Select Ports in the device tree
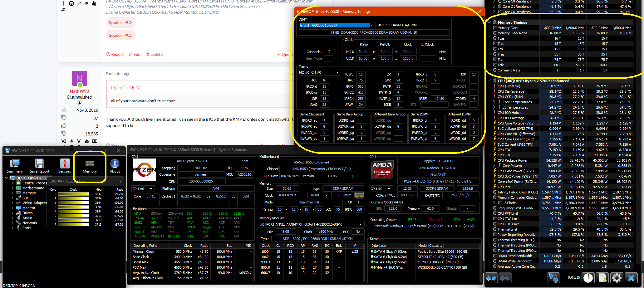 click(x=27, y=228)
